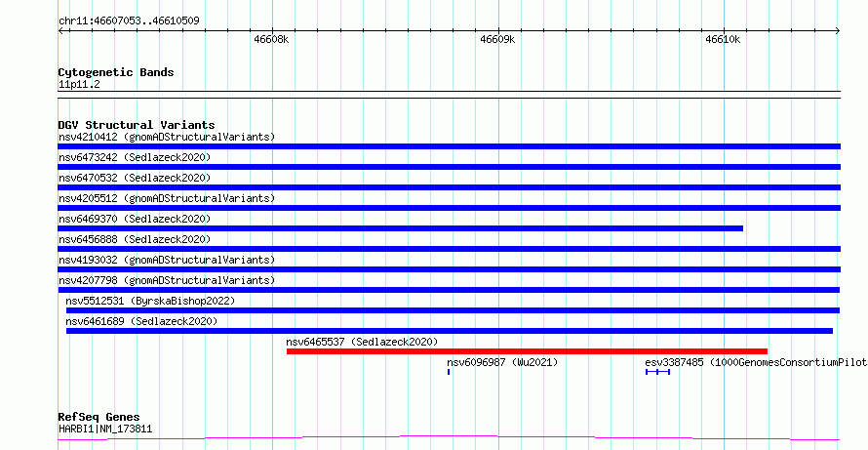Image resolution: width=868 pixels, height=450 pixels.
Task: Click the nsv4205512 gnomADStructuralVariants label
Action: tap(167, 198)
